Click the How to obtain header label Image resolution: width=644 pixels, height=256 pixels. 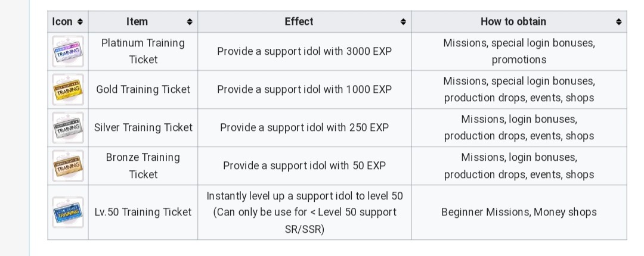tap(513, 21)
